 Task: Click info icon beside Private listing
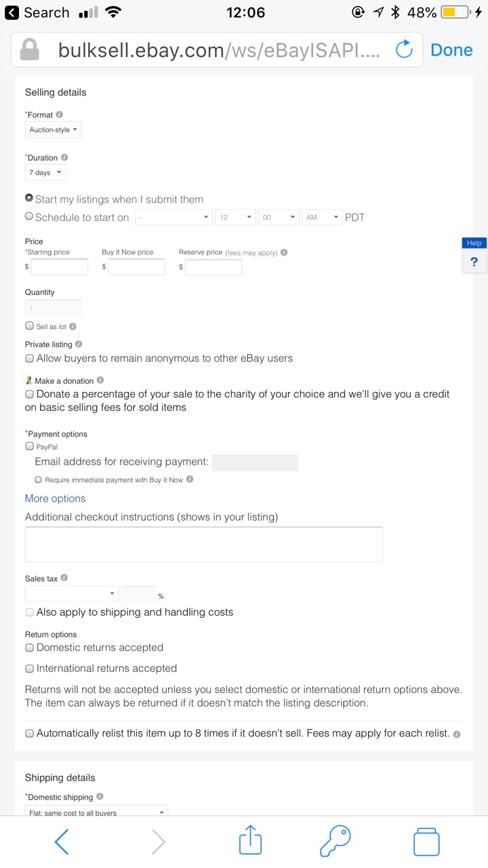79,344
